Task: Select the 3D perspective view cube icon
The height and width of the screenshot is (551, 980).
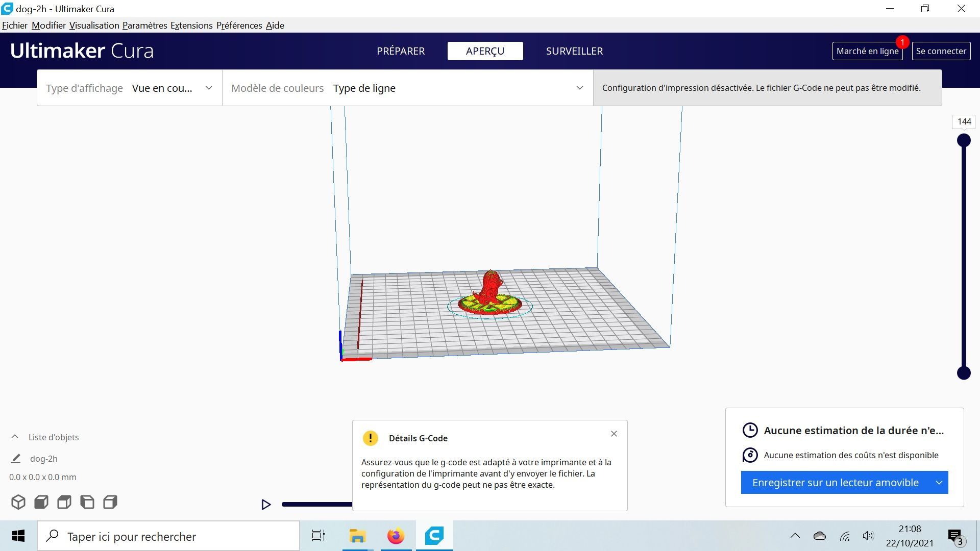Action: (x=18, y=502)
